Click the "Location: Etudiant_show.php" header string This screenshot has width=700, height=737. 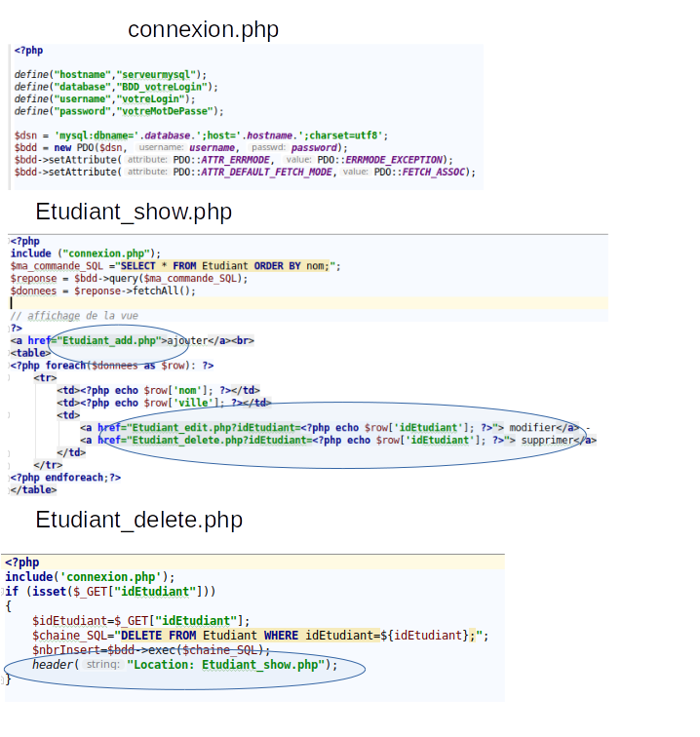pos(231,665)
